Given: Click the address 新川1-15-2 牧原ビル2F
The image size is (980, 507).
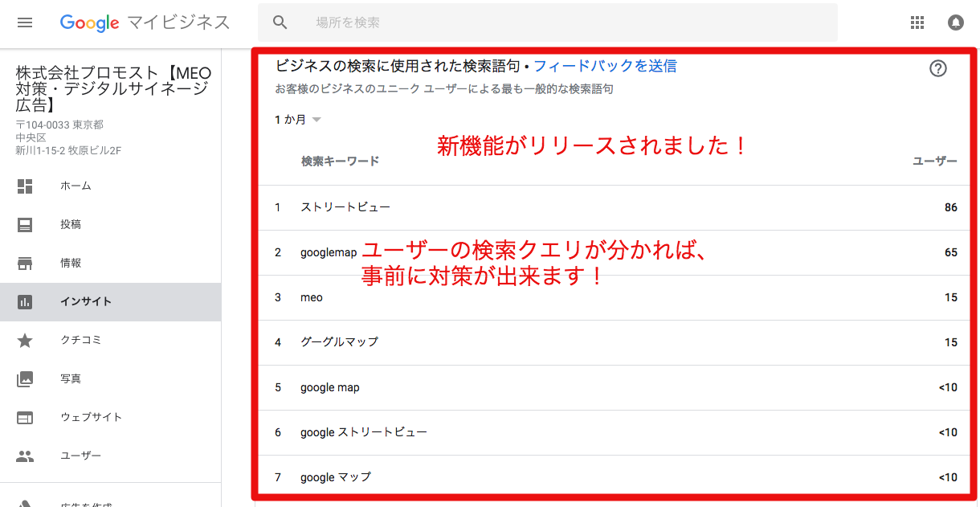Looking at the screenshot, I should [68, 150].
